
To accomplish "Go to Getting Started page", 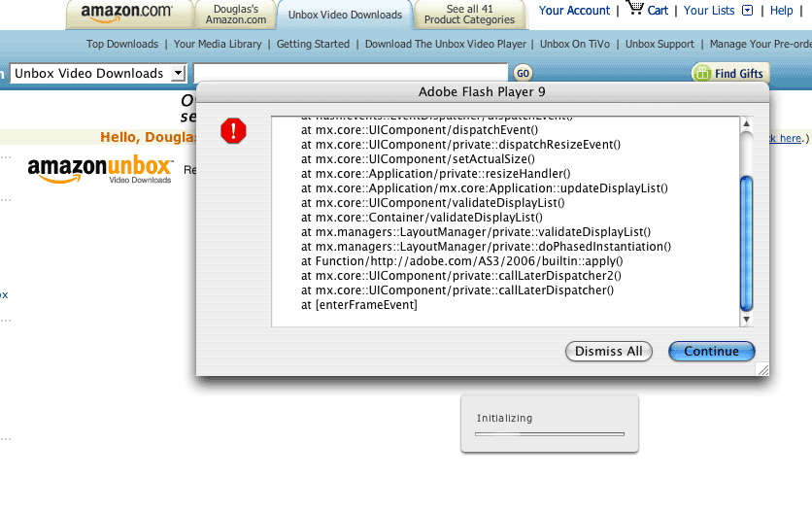I will pyautogui.click(x=313, y=44).
